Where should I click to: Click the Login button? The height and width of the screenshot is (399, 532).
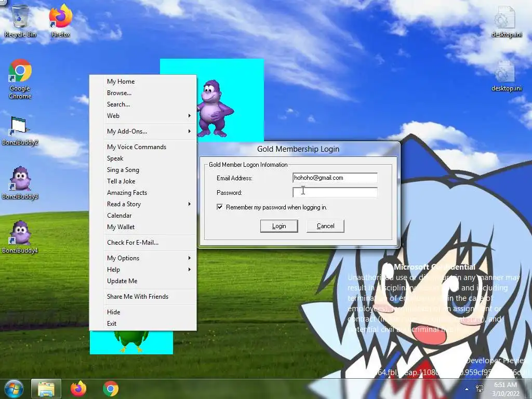[279, 226]
